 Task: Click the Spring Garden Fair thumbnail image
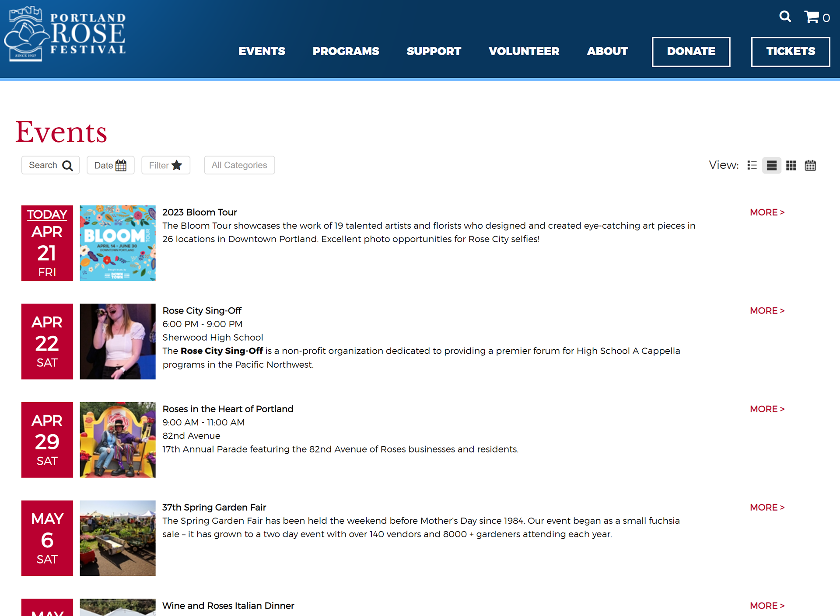[x=117, y=538]
